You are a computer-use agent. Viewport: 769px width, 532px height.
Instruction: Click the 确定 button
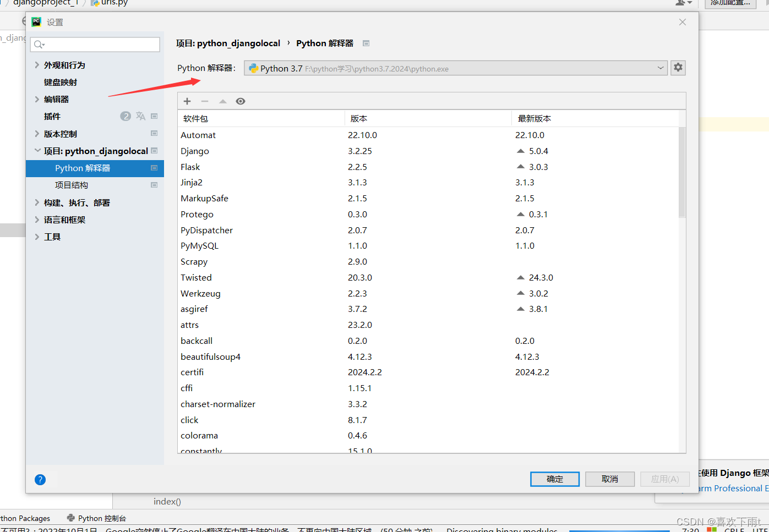(x=555, y=479)
